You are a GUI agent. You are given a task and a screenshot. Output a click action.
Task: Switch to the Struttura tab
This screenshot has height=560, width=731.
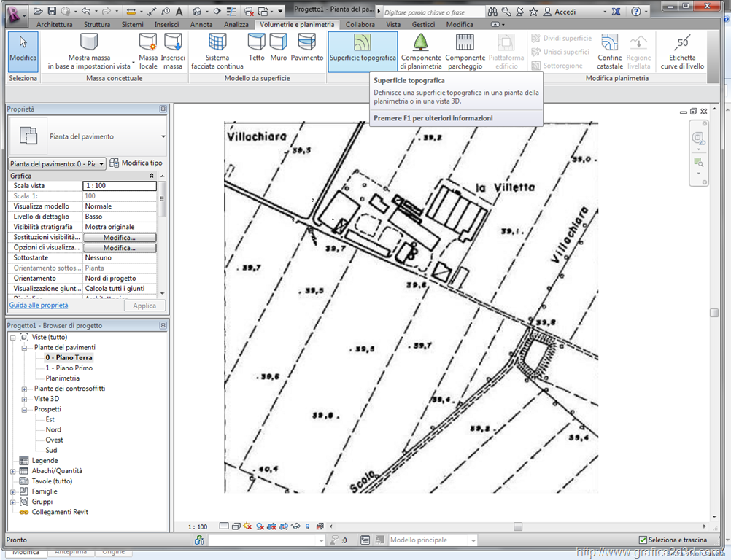coord(97,24)
